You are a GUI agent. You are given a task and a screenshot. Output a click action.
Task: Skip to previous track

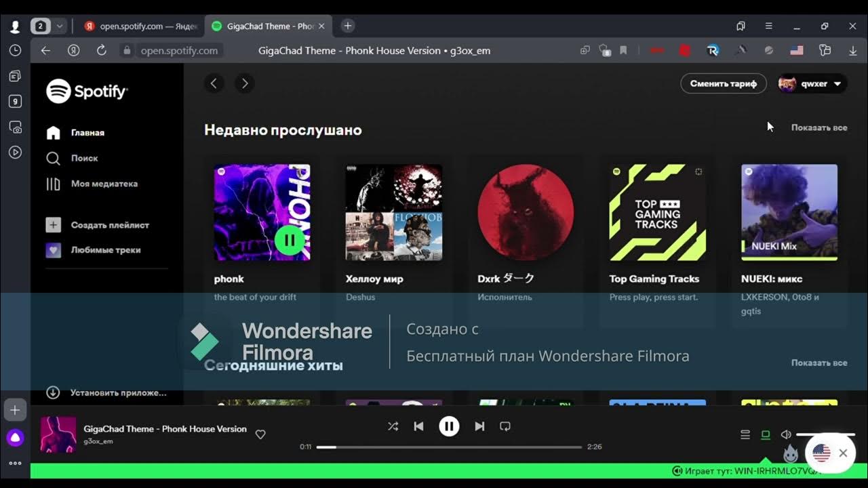click(x=418, y=426)
